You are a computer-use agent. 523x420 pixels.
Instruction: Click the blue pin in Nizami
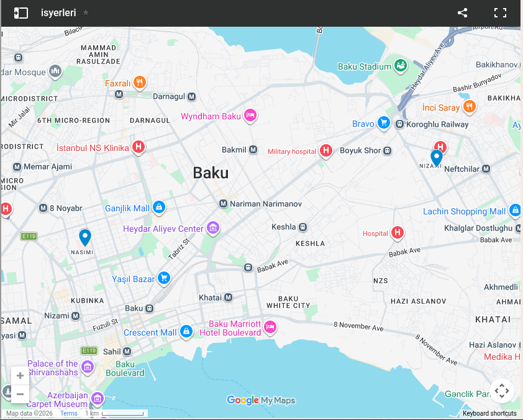tap(437, 157)
